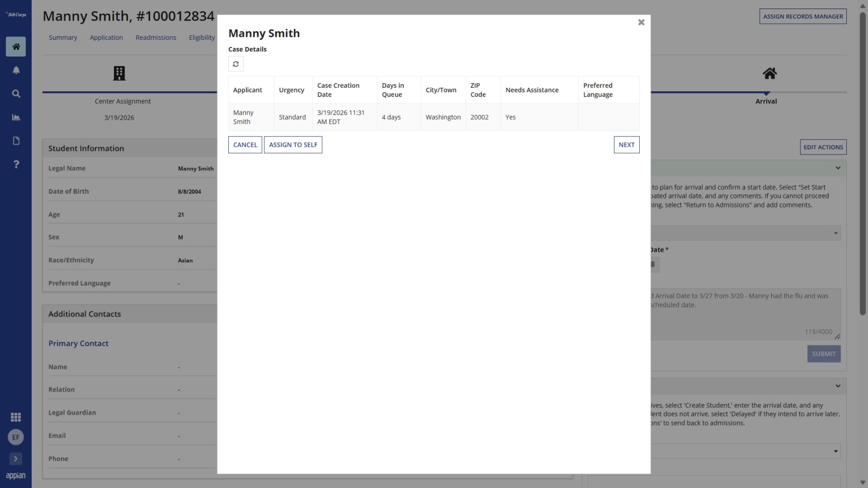Screen dimensions: 868x488
Task: Click the 'Yes' needs assistance cell
Action: pyautogui.click(x=539, y=117)
